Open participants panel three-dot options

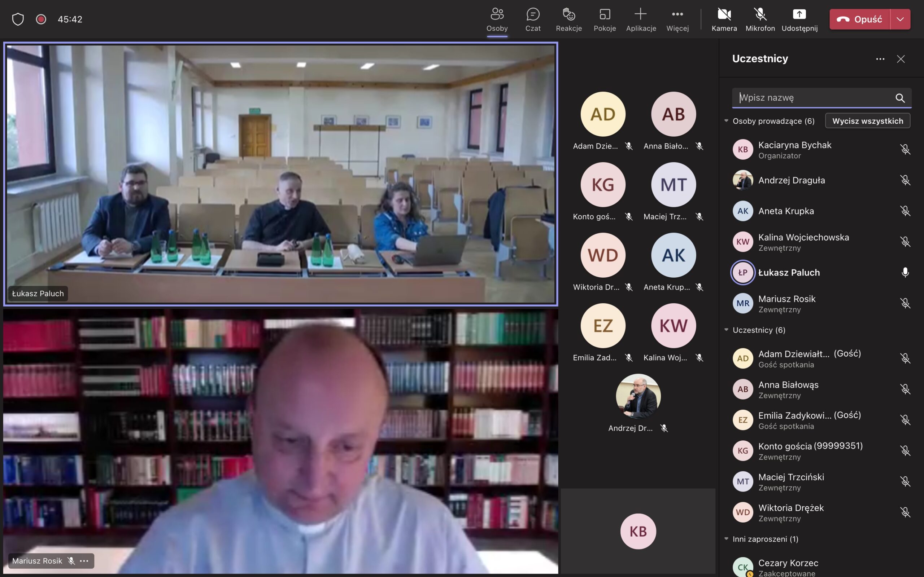[x=880, y=59]
